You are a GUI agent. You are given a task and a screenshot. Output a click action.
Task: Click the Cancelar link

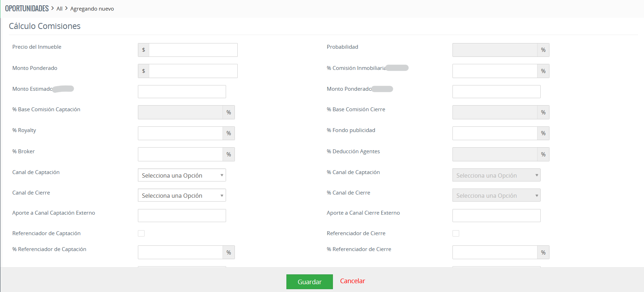click(x=353, y=281)
